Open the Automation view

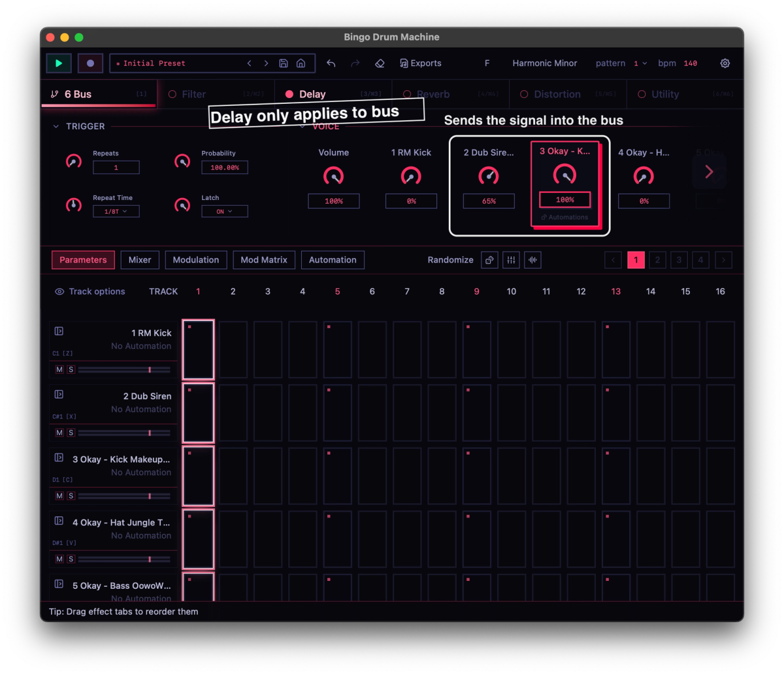(333, 260)
